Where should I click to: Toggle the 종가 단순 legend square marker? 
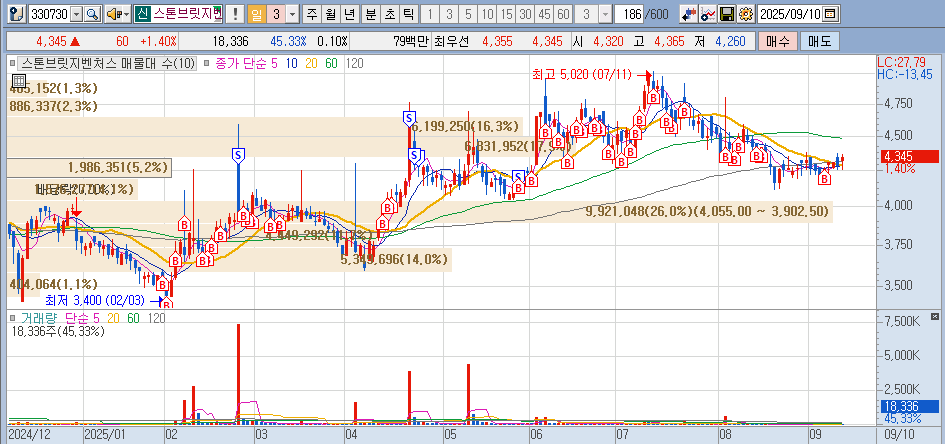click(205, 63)
